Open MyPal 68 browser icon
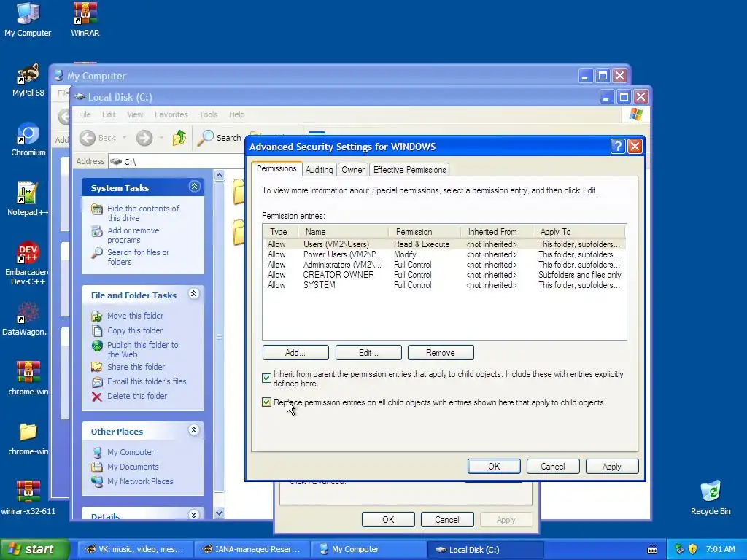The height and width of the screenshot is (560, 747). tap(28, 79)
